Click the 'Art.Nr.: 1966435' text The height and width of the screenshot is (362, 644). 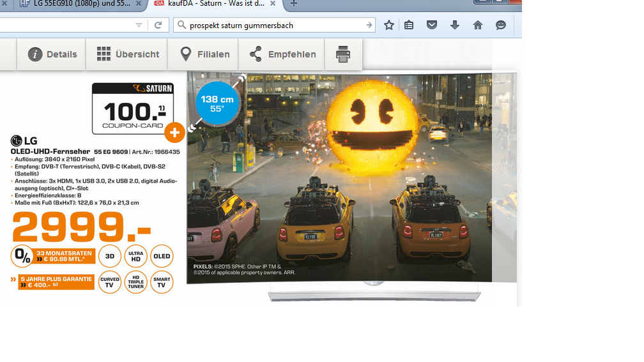coord(156,152)
